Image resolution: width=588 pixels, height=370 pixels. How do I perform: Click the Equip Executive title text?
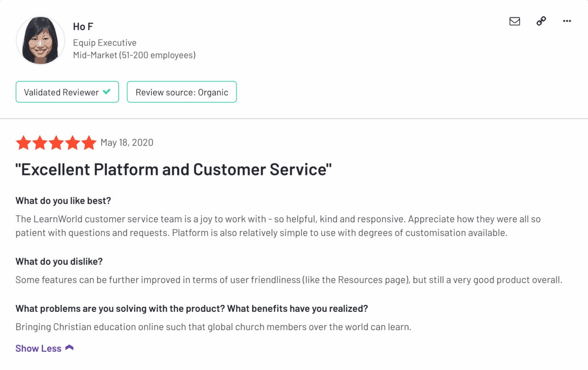[x=105, y=42]
